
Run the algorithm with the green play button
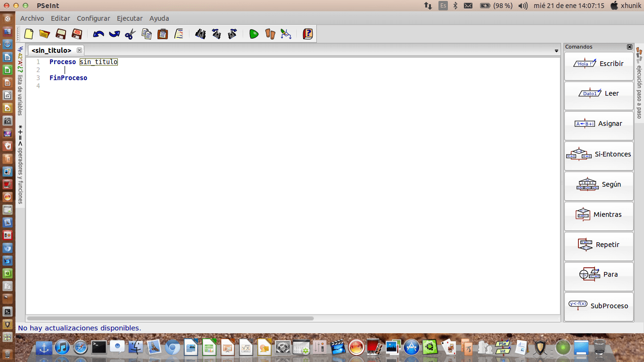[254, 34]
